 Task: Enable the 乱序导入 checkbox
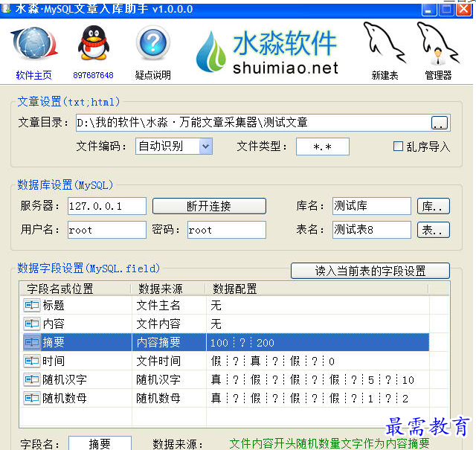coord(398,147)
